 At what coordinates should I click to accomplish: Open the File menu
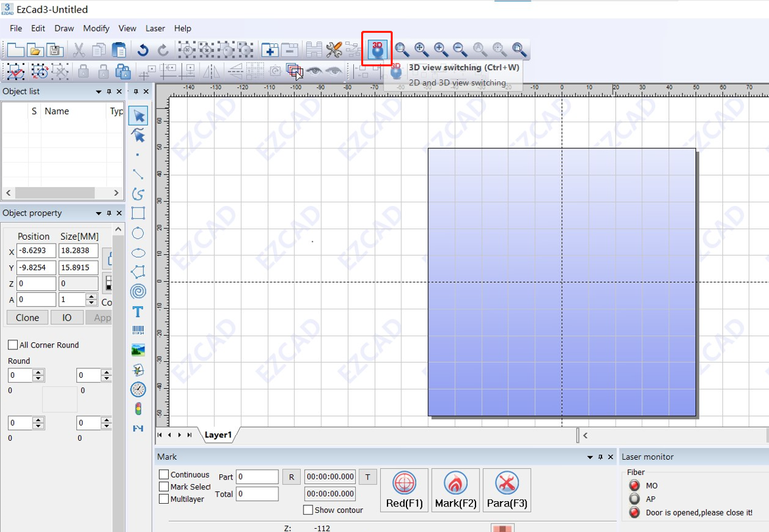point(16,28)
